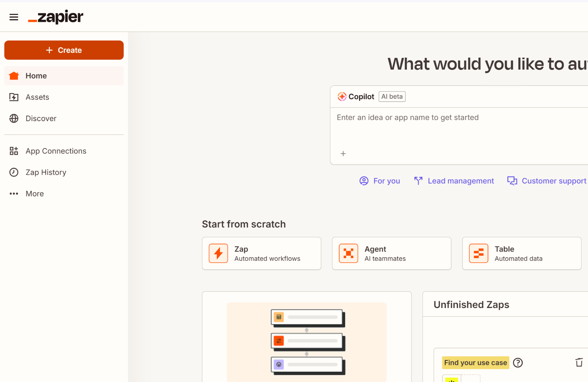Toggle the hamburger navigation menu
Image resolution: width=588 pixels, height=382 pixels.
14,17
